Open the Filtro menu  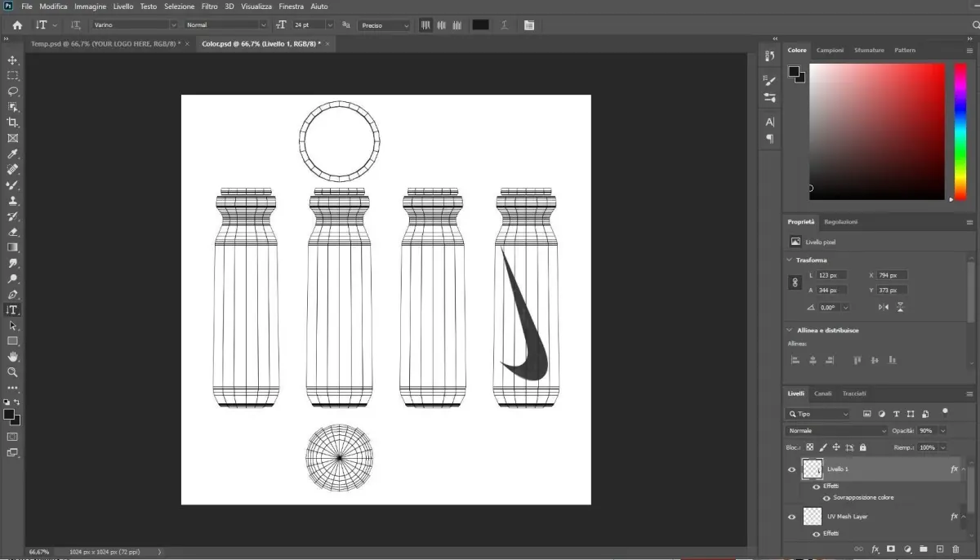(210, 6)
